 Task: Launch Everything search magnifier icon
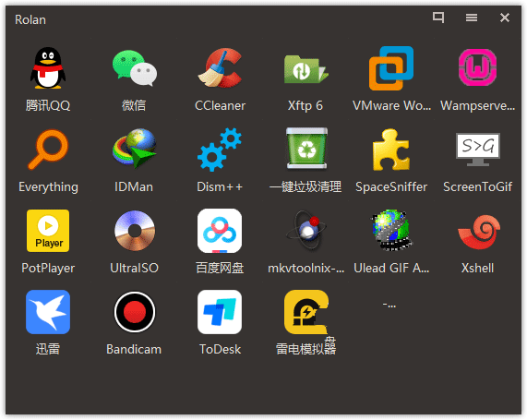pyautogui.click(x=48, y=150)
